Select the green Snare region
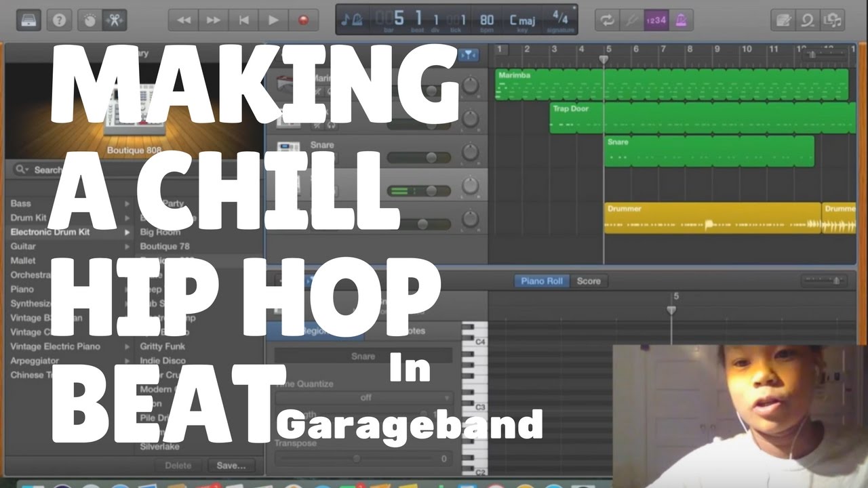Viewport: 868px width, 488px height. 709,151
